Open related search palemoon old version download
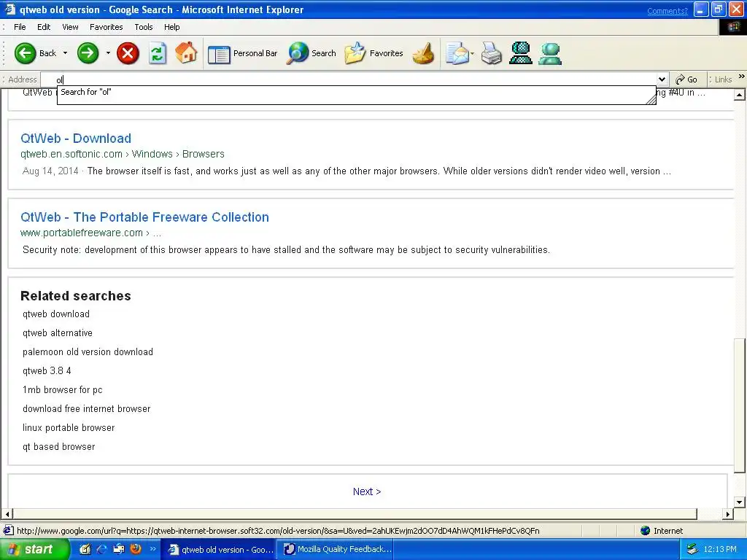Image resolution: width=747 pixels, height=560 pixels. [88, 352]
